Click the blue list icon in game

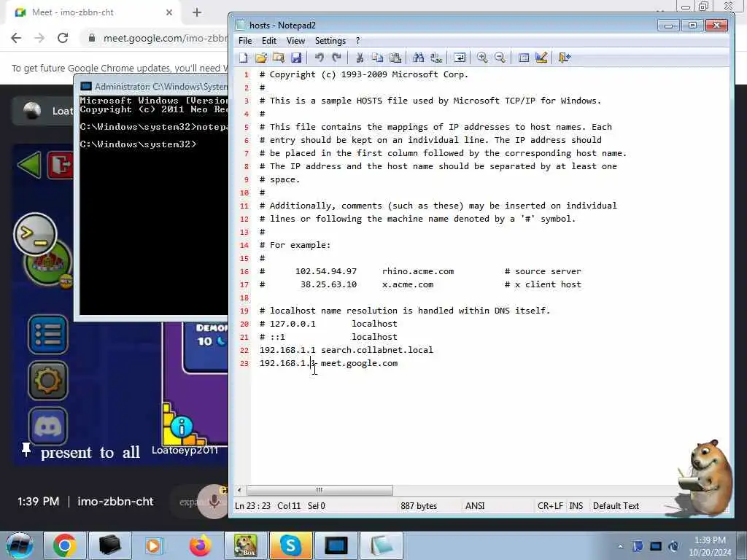(47, 334)
